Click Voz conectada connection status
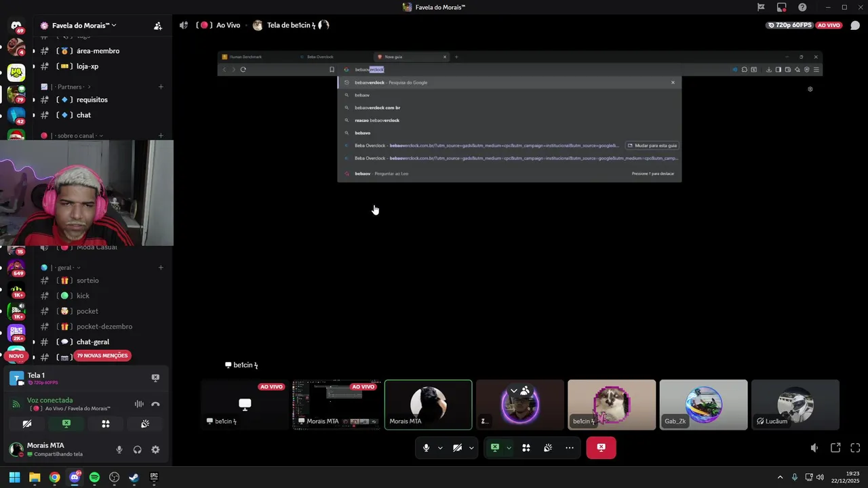 point(50,400)
